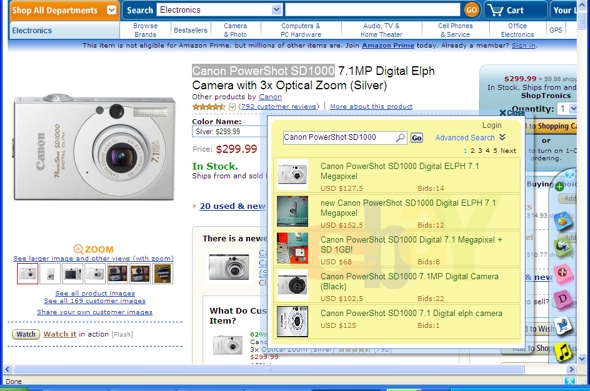Screen dimensions: 590x391
Task: Click See all 169 customer images
Action: click(x=94, y=301)
